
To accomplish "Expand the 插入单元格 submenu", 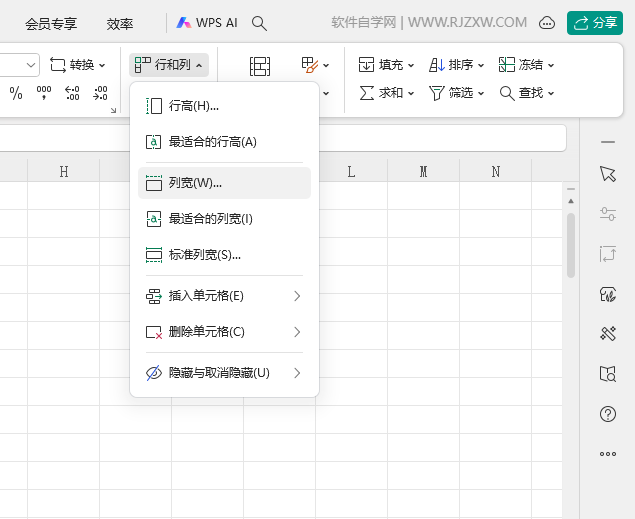I will [x=224, y=296].
